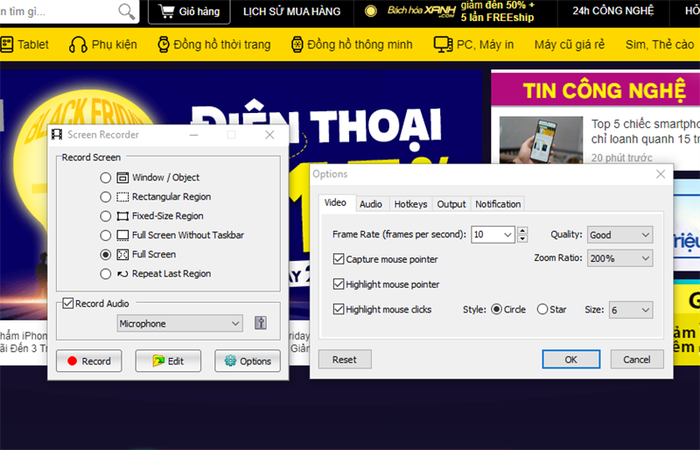700x450 pixels.
Task: Open the Quality dropdown
Action: [x=620, y=235]
